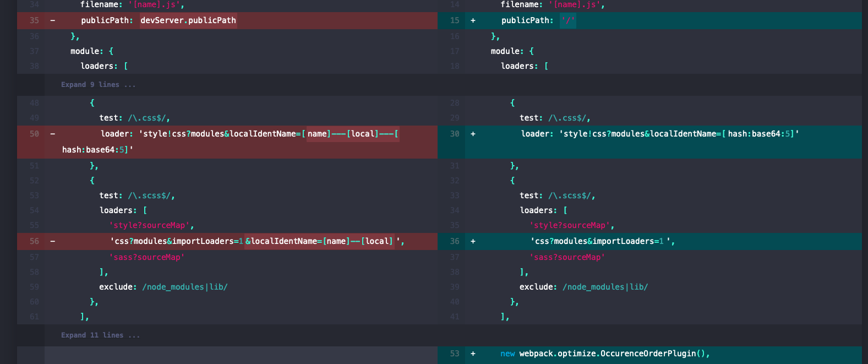Click filename: '[name].js' on the right pane
Viewport: 868px width, 364px height.
553,4
